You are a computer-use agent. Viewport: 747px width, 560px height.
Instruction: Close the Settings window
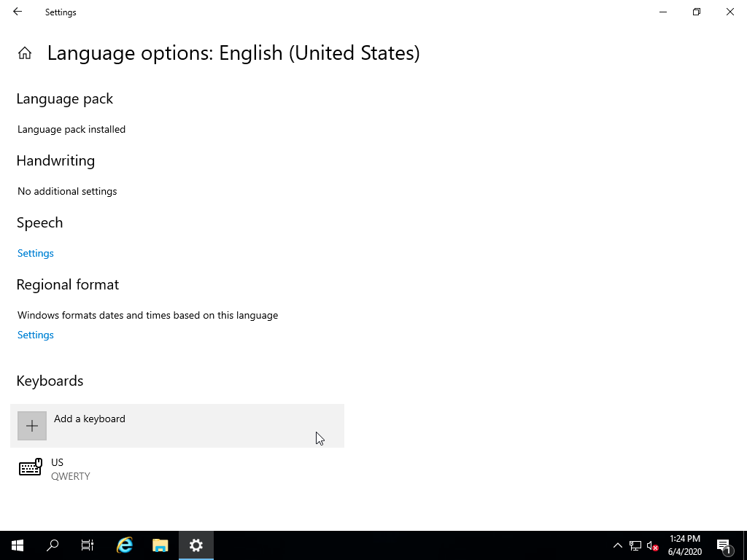[730, 12]
